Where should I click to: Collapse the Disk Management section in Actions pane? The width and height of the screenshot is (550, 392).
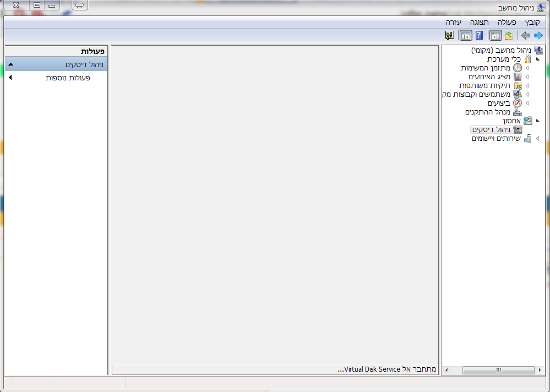coord(11,64)
